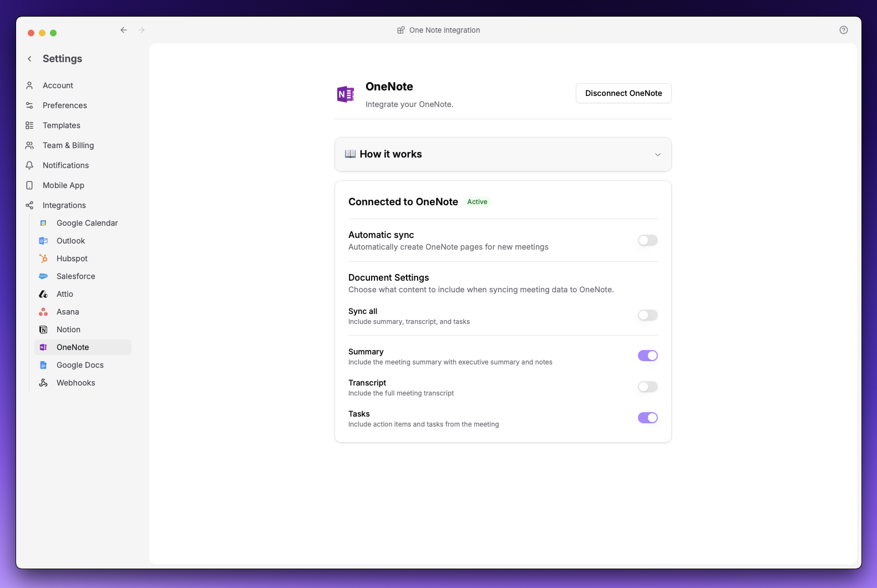The height and width of the screenshot is (588, 877).
Task: Click the Integrations section label
Action: (x=64, y=205)
